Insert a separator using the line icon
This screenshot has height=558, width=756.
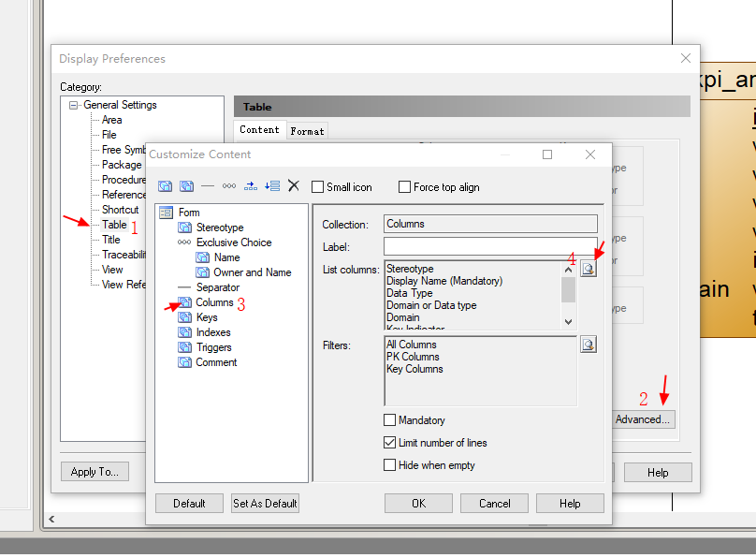(207, 185)
